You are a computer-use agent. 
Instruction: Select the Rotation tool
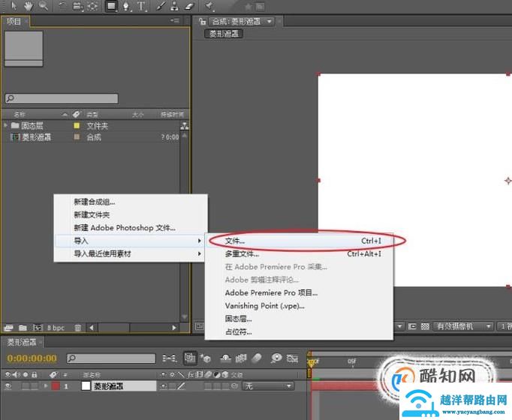tap(62, 5)
